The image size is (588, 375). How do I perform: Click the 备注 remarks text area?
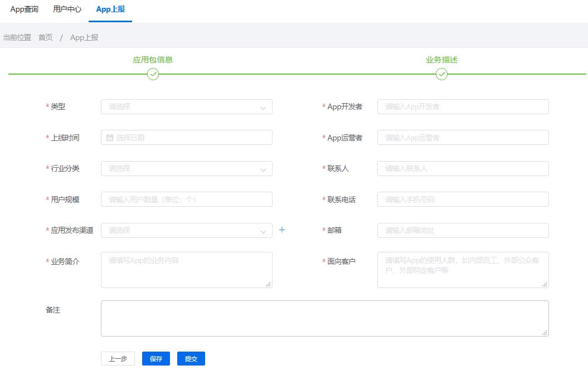click(325, 316)
